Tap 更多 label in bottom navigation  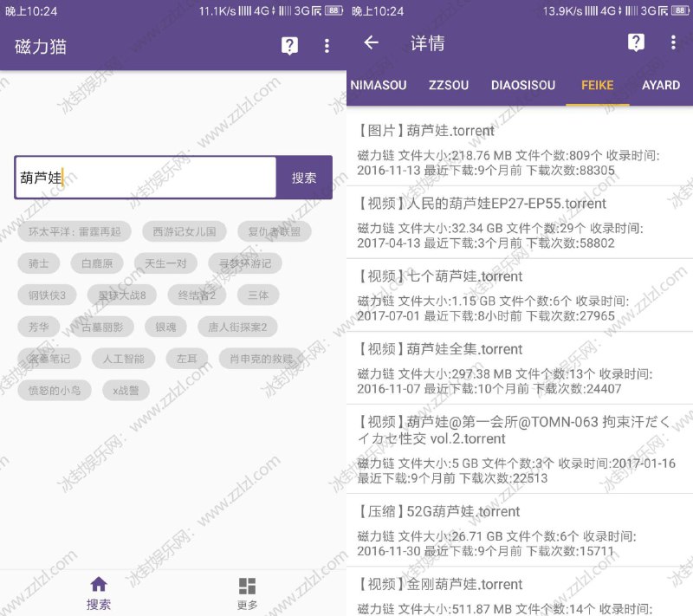point(247,605)
